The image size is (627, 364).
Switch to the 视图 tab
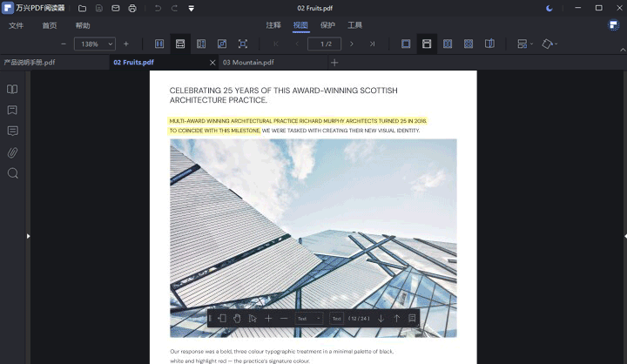(300, 25)
